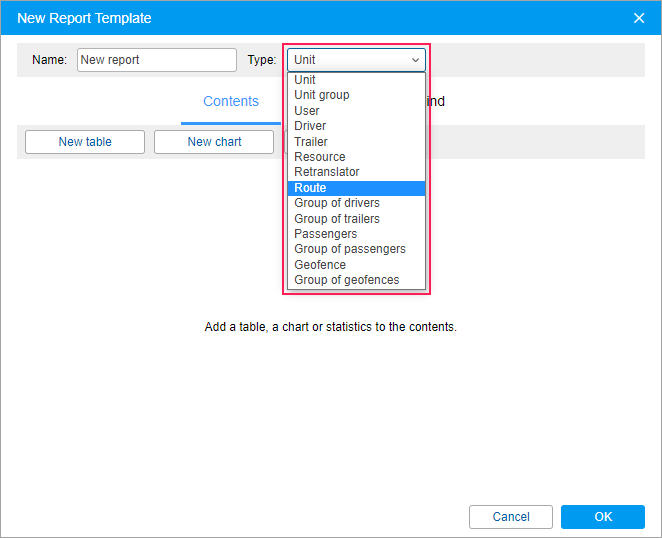Collapse the Type dropdown arrow
Screen dimensions: 662x538
[415, 60]
